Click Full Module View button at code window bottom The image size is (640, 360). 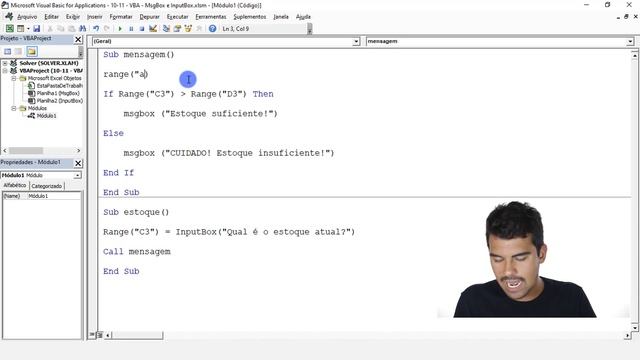point(100,335)
